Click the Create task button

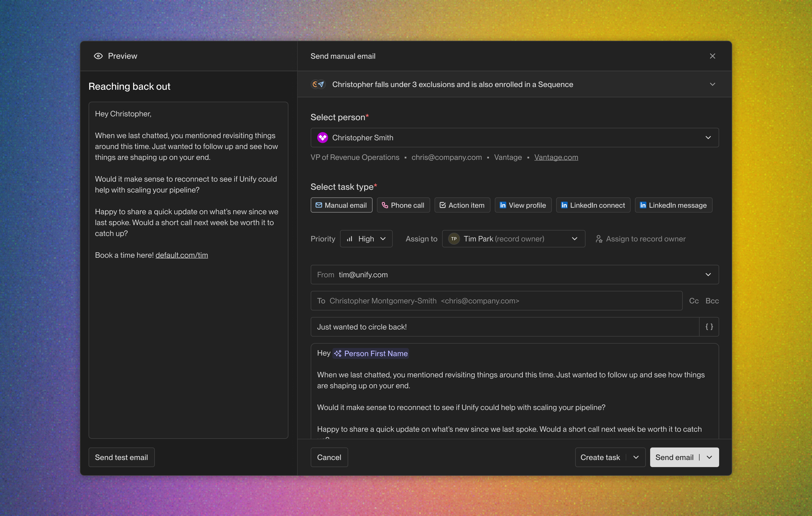(600, 457)
